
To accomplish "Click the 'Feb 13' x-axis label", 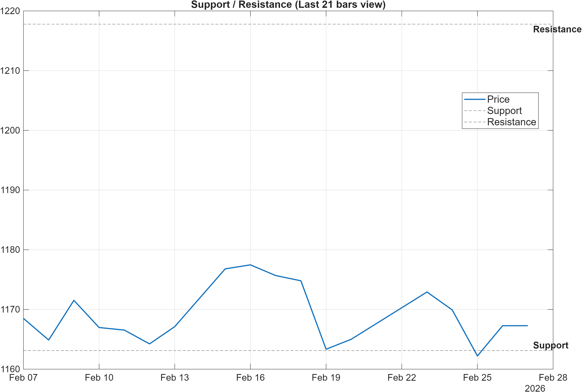I will 175,378.
